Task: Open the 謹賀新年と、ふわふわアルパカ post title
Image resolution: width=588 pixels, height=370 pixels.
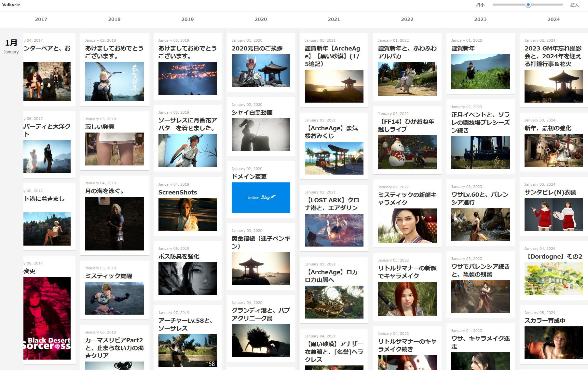Action: pos(407,52)
